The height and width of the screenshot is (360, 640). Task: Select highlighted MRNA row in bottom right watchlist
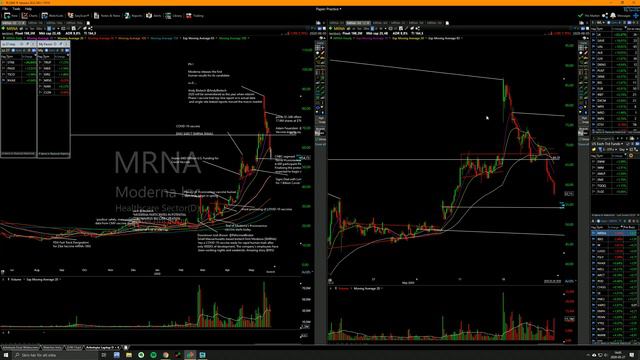(x=614, y=233)
